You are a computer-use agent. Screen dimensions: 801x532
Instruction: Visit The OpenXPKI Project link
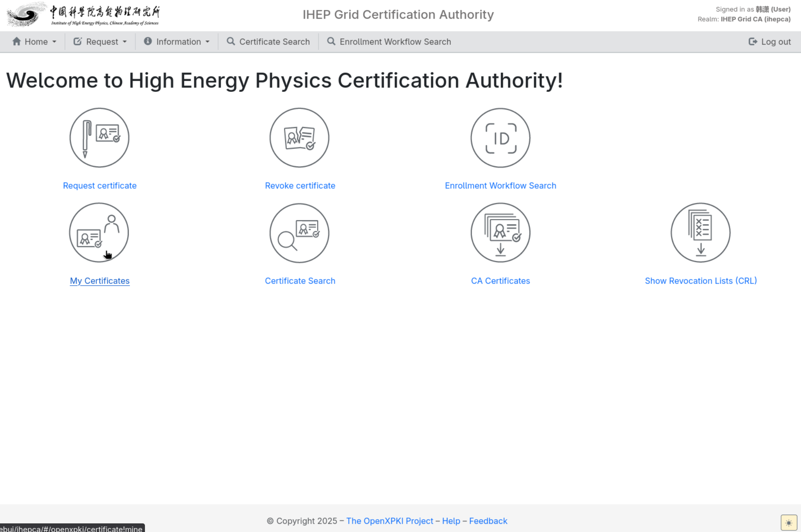pos(390,521)
